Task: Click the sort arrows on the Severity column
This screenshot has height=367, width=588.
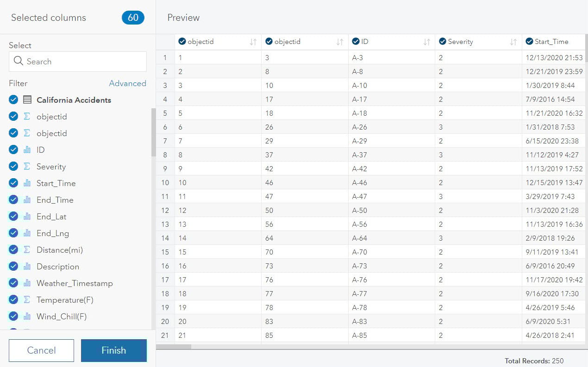Action: pyautogui.click(x=514, y=41)
